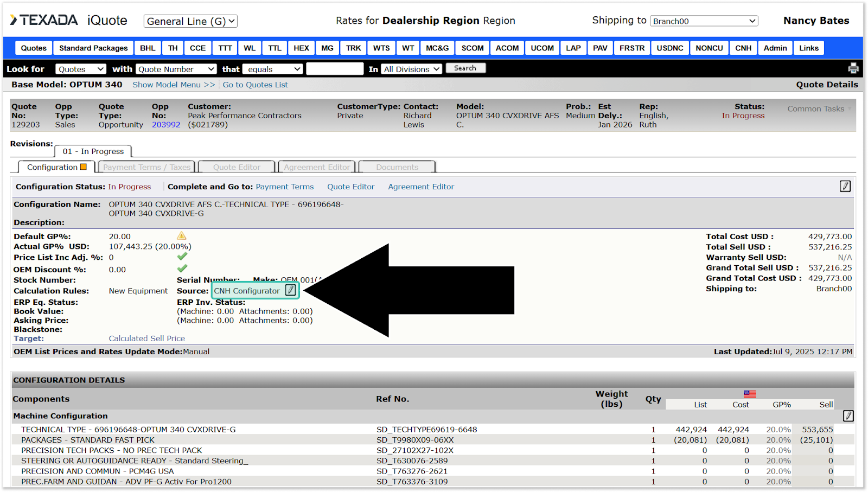Expand the Common Tasks menu

819,109
